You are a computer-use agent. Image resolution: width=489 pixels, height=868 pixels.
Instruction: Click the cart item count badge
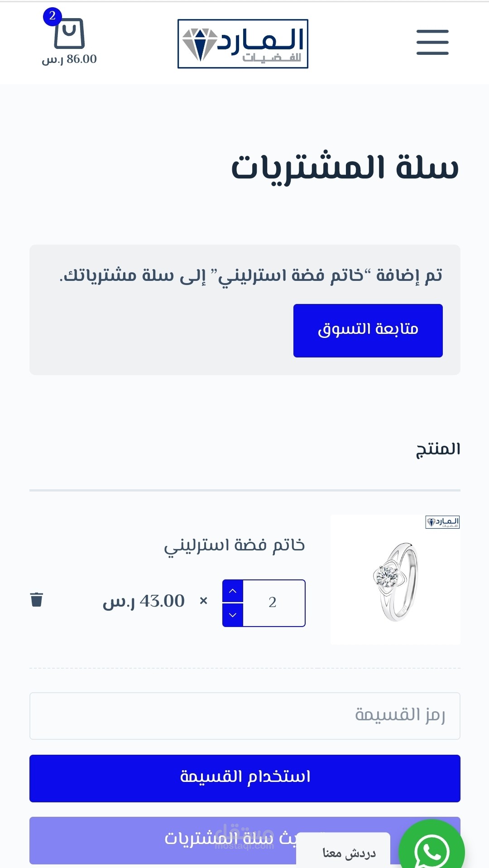[x=53, y=16]
